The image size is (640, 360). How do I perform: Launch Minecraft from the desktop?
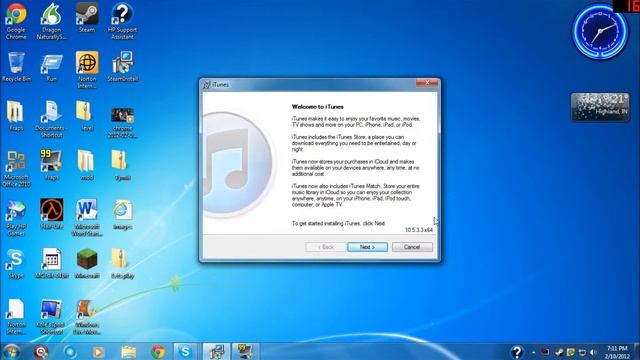tap(87, 264)
